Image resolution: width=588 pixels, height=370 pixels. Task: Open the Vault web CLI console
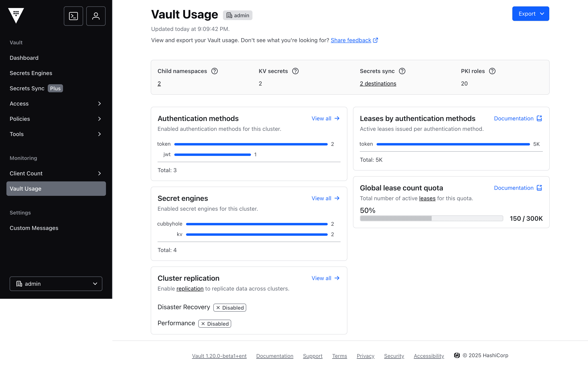pyautogui.click(x=73, y=16)
